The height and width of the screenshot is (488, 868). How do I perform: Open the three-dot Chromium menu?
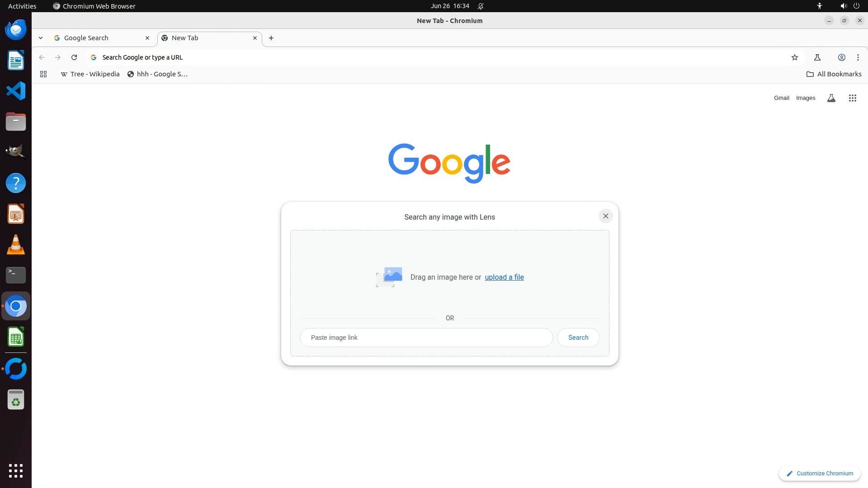[858, 57]
